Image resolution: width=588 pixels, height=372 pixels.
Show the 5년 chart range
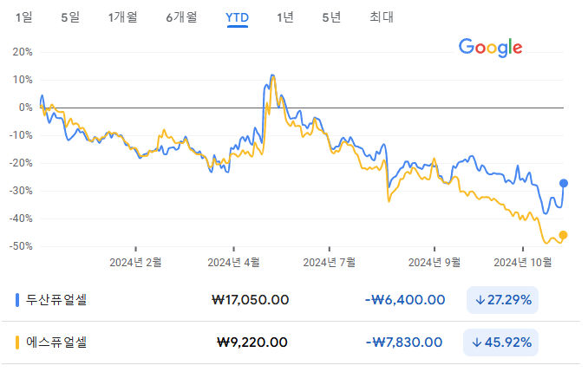[x=331, y=17]
